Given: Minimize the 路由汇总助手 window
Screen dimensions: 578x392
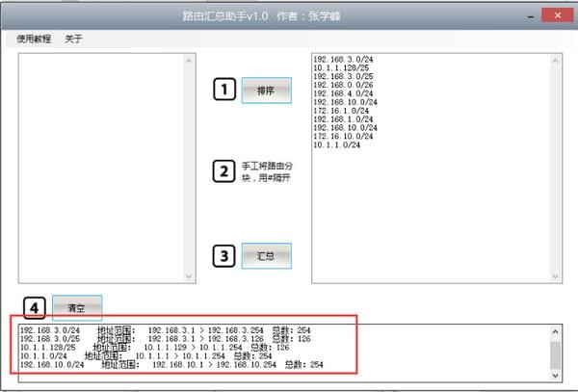Looking at the screenshot, I should [531, 16].
